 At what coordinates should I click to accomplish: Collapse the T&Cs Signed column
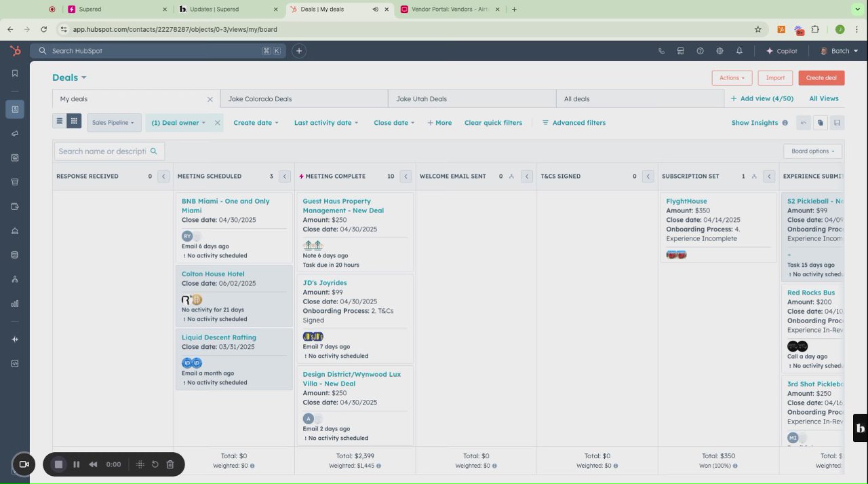coord(648,176)
